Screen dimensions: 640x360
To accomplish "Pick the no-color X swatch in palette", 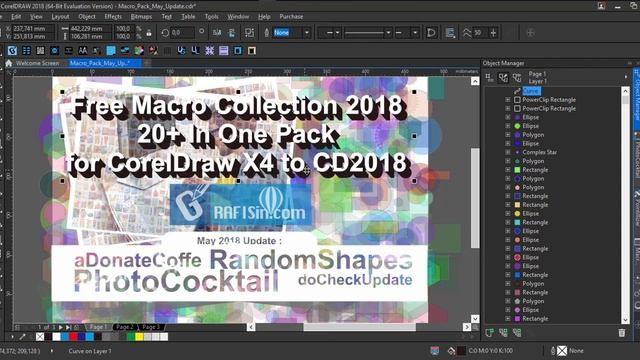I will [40, 337].
